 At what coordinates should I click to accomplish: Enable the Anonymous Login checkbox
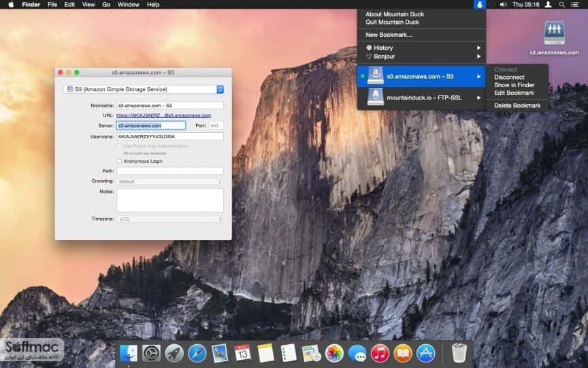point(119,161)
